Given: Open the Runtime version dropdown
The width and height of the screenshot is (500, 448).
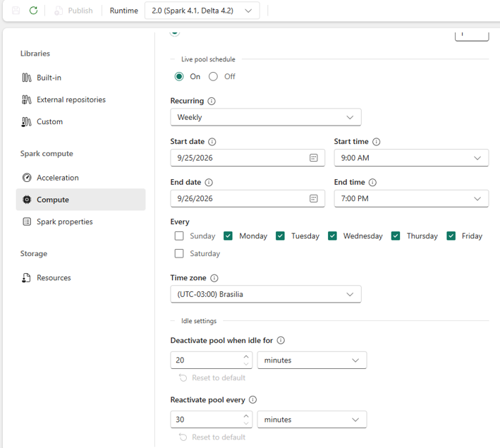Looking at the screenshot, I should (x=202, y=11).
